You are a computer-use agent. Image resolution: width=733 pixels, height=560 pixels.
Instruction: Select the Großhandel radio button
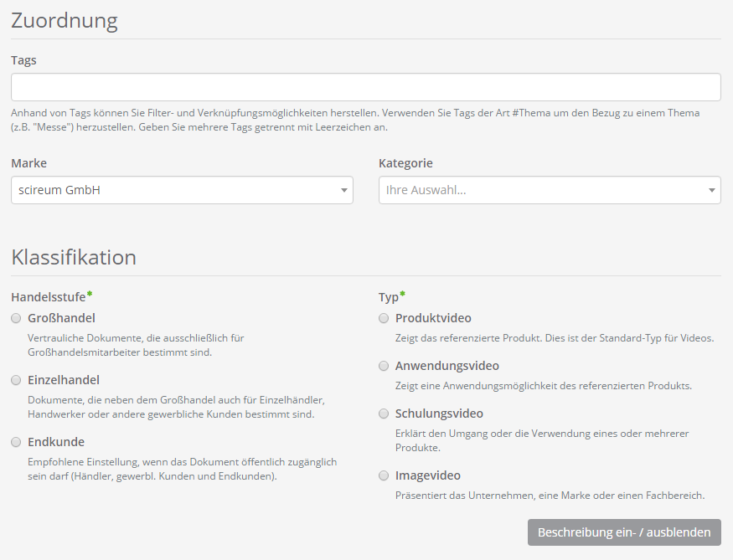coord(16,318)
